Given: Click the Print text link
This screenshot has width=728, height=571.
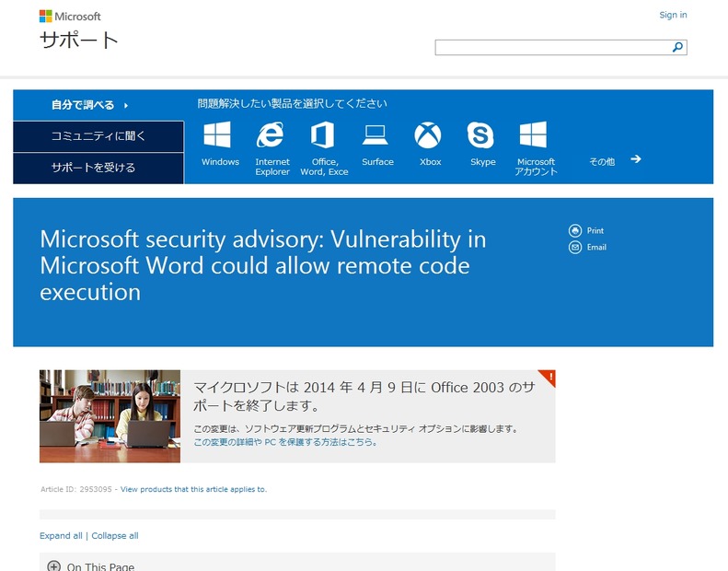Looking at the screenshot, I should (595, 230).
